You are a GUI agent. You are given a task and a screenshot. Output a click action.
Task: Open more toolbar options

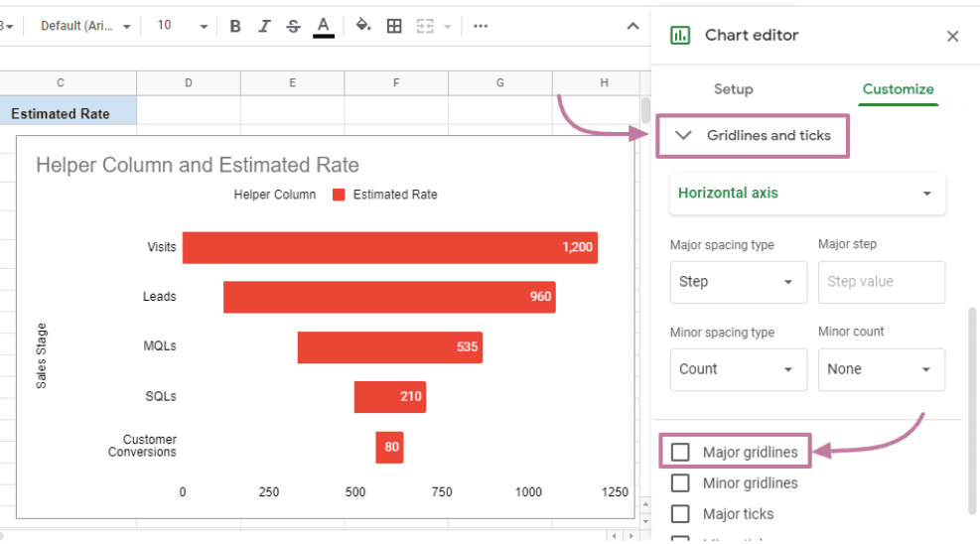pos(480,26)
